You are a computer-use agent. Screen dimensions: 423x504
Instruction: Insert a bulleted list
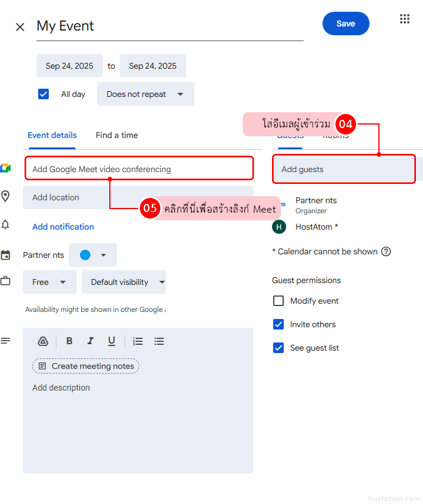tap(159, 341)
